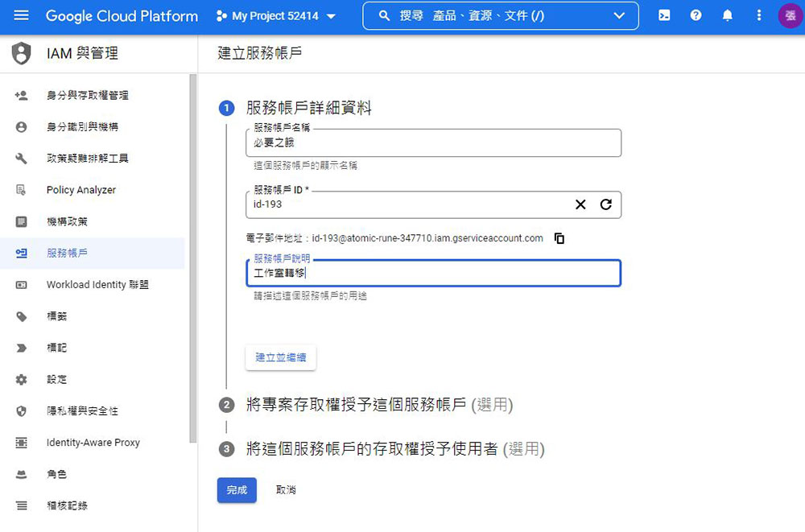
Task: Expand step 3 將這個服務帳戶的存取權授予使用者
Action: click(395, 449)
